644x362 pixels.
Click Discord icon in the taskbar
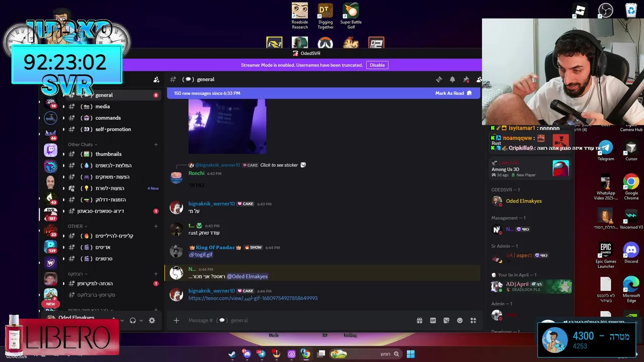(247, 354)
